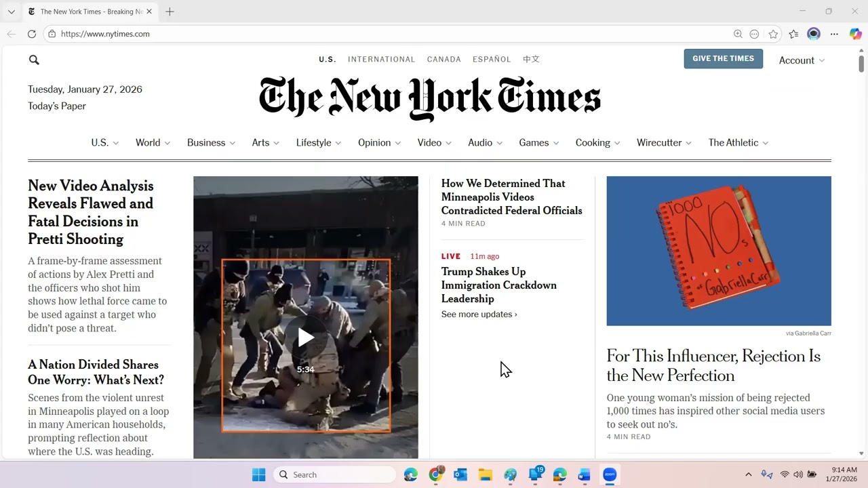
Task: Click the GIVE THE TIMES button
Action: point(723,59)
